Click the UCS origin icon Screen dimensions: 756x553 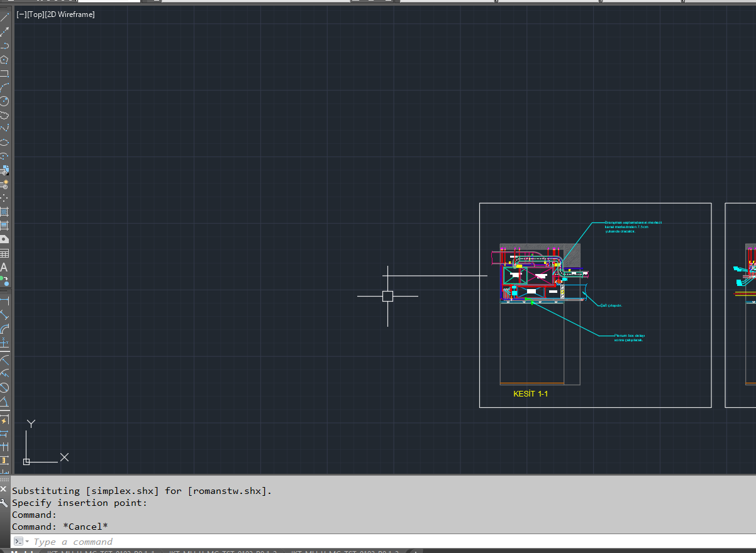[x=26, y=462]
